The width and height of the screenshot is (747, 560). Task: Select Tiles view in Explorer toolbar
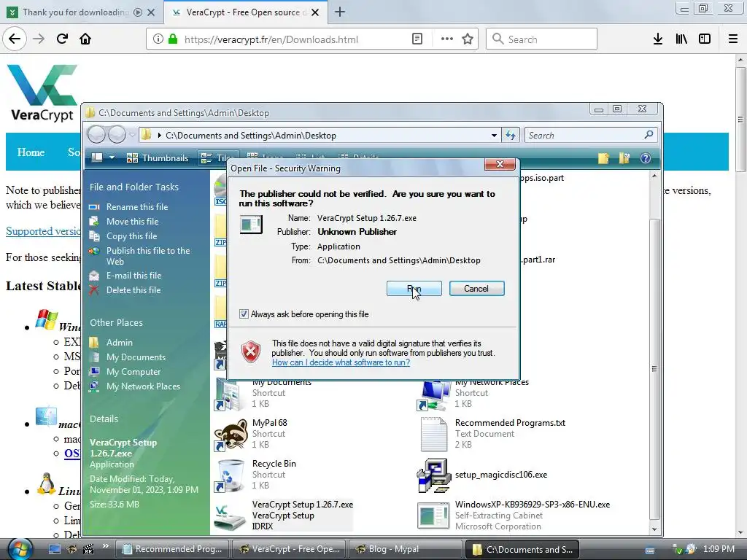point(217,158)
